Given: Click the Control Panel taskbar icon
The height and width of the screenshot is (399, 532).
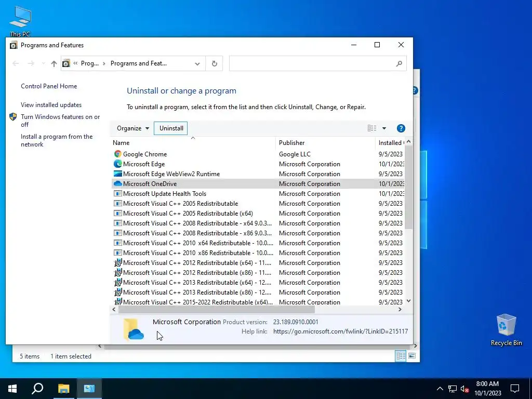Looking at the screenshot, I should (x=89, y=389).
